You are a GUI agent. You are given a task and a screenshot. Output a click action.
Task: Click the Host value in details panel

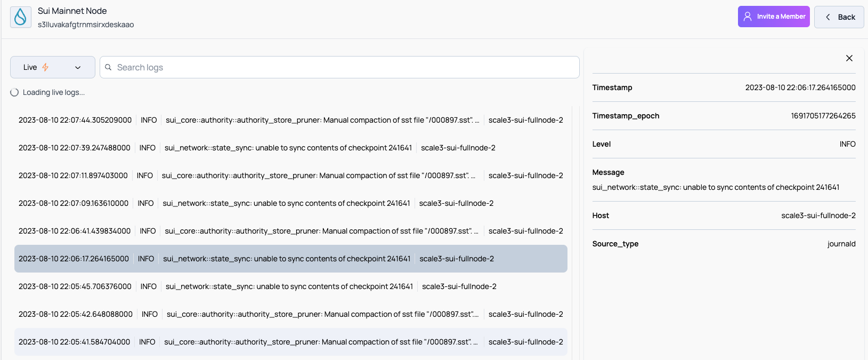coord(818,215)
